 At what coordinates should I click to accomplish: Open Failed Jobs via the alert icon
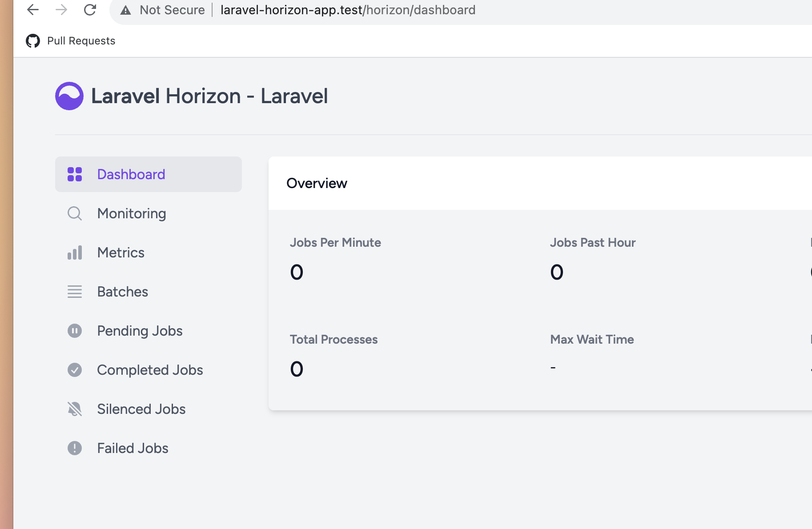click(x=75, y=448)
